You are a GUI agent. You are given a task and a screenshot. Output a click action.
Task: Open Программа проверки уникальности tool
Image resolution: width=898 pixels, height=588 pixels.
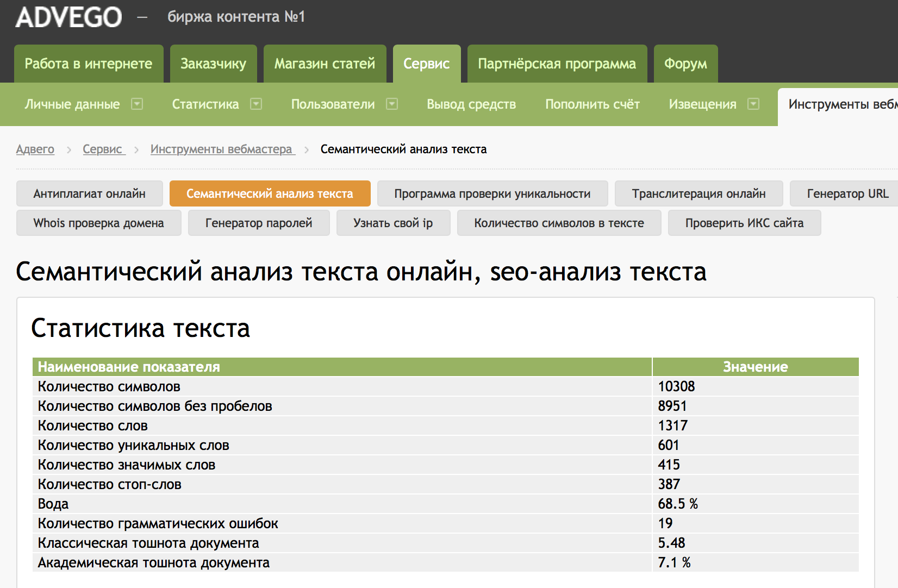492,193
